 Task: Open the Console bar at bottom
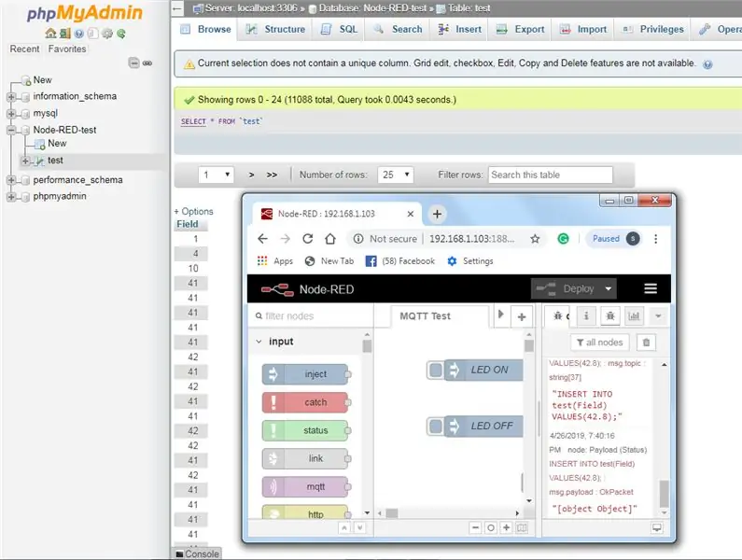pos(197,553)
